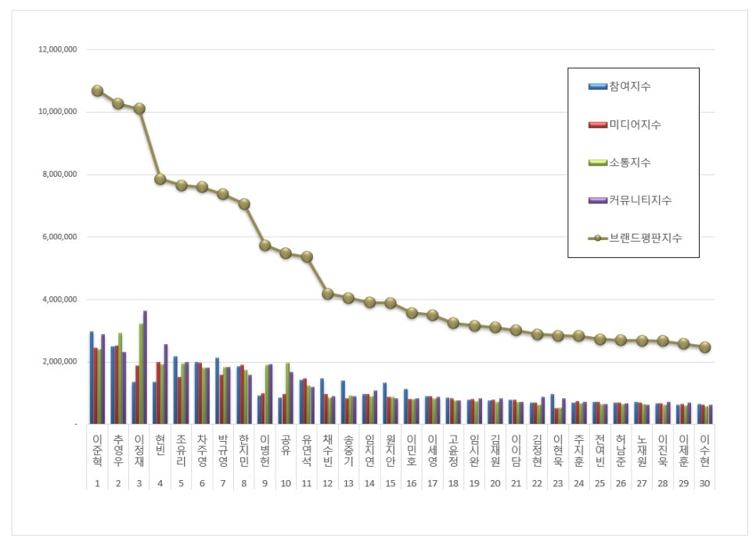Image resolution: width=756 pixels, height=545 pixels.
Task: Select the name label 임지연
Action: point(369,450)
